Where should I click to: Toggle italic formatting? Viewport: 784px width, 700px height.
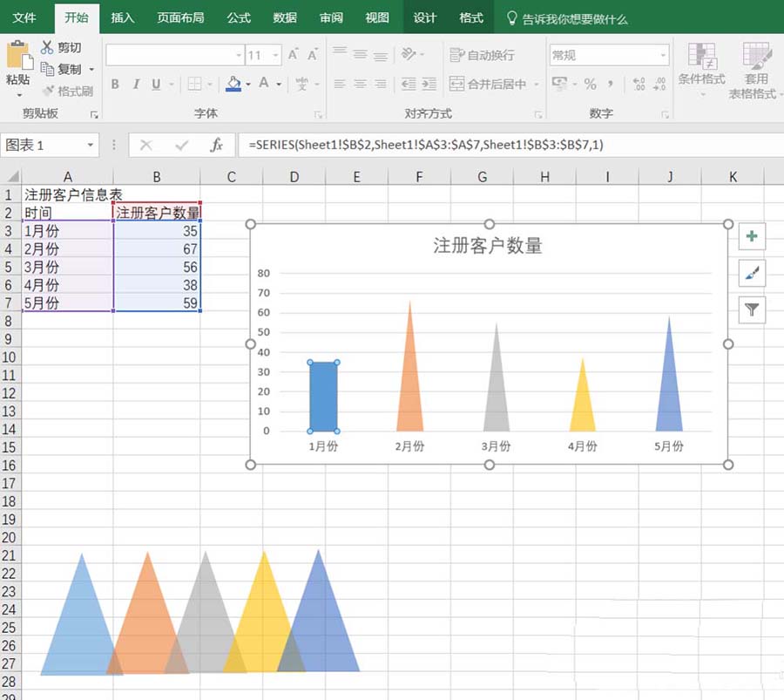coord(136,84)
